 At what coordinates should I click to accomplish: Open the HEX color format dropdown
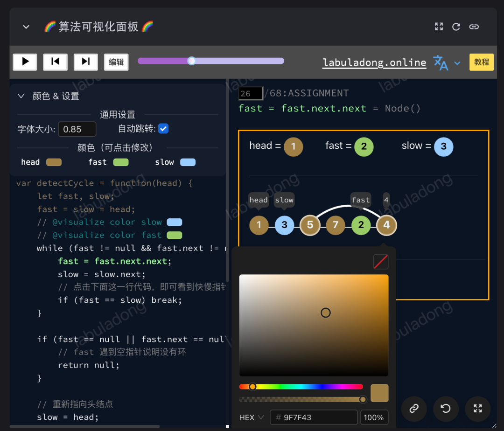point(252,417)
